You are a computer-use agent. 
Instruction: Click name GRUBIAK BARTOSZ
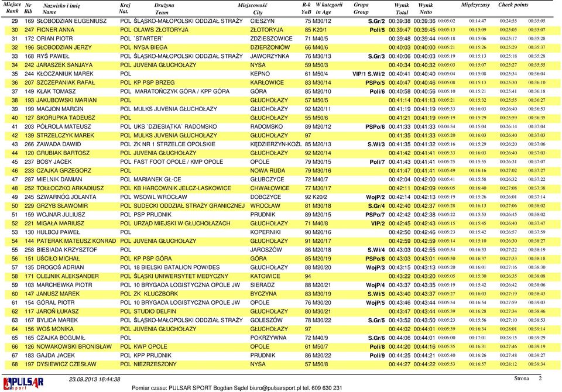click(x=63, y=153)
